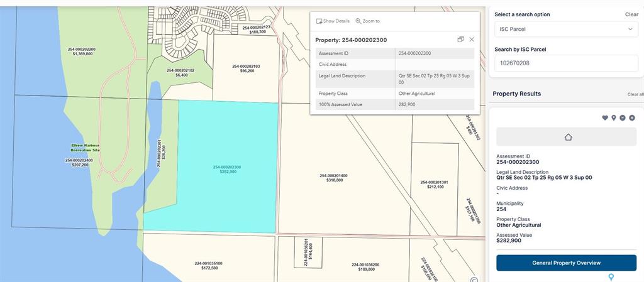Select parcel 254-000202103 on the map
This screenshot has width=644, height=282.
click(x=246, y=68)
